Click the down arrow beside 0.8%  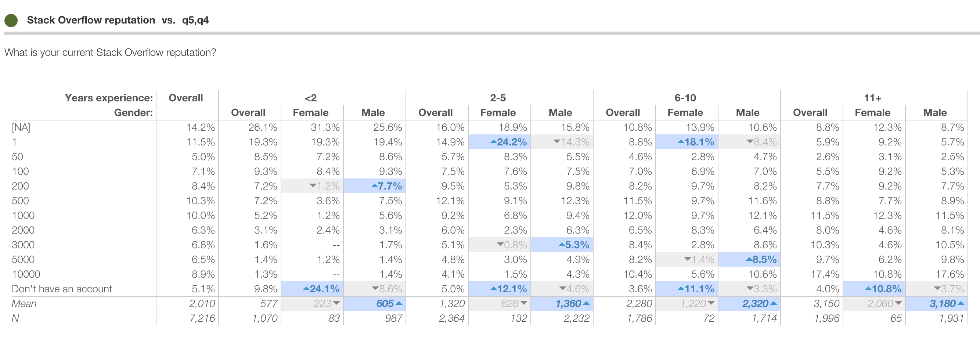500,245
